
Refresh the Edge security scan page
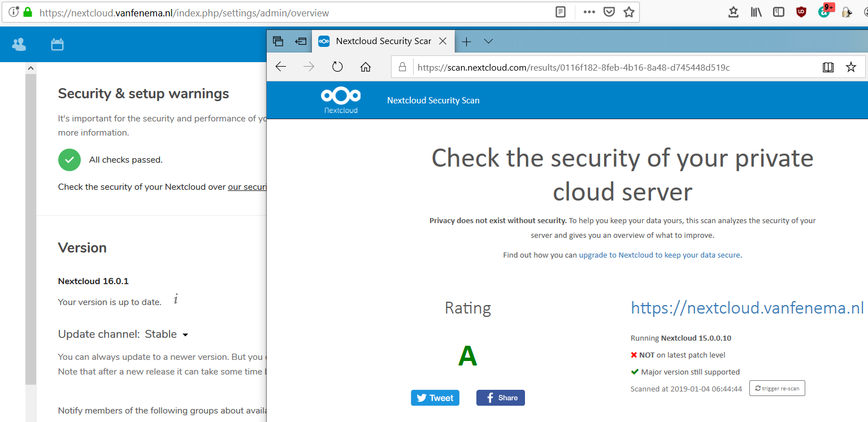point(337,67)
